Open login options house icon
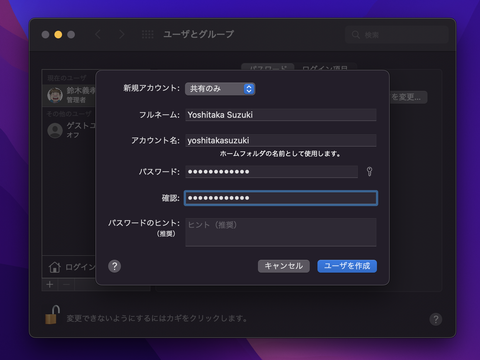This screenshot has width=480, height=360. 55,267
